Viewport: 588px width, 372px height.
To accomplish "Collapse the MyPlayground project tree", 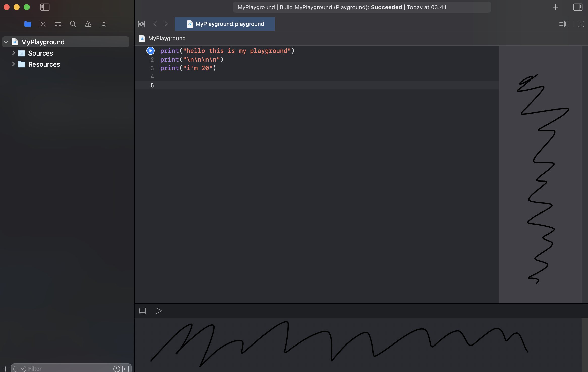I will (6, 42).
